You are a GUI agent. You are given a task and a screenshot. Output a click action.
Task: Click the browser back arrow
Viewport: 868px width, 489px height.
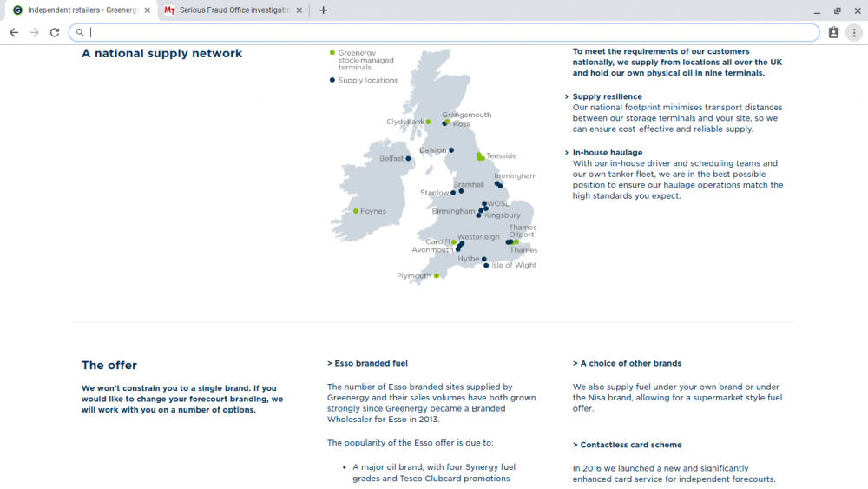[14, 33]
